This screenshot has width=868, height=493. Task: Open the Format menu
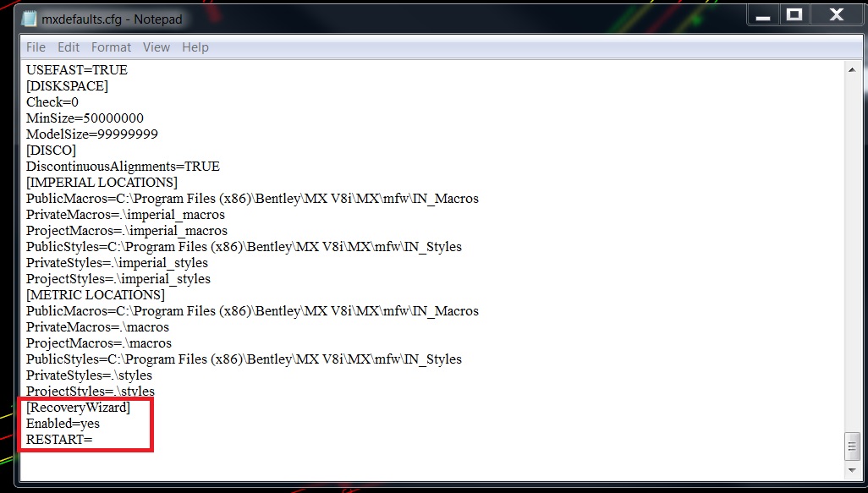pyautogui.click(x=112, y=47)
